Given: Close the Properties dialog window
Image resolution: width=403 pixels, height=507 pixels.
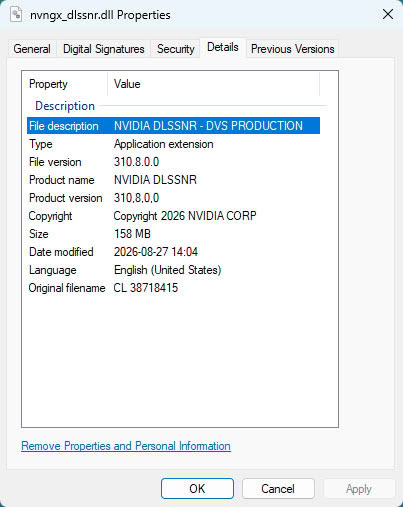Looking at the screenshot, I should point(388,14).
